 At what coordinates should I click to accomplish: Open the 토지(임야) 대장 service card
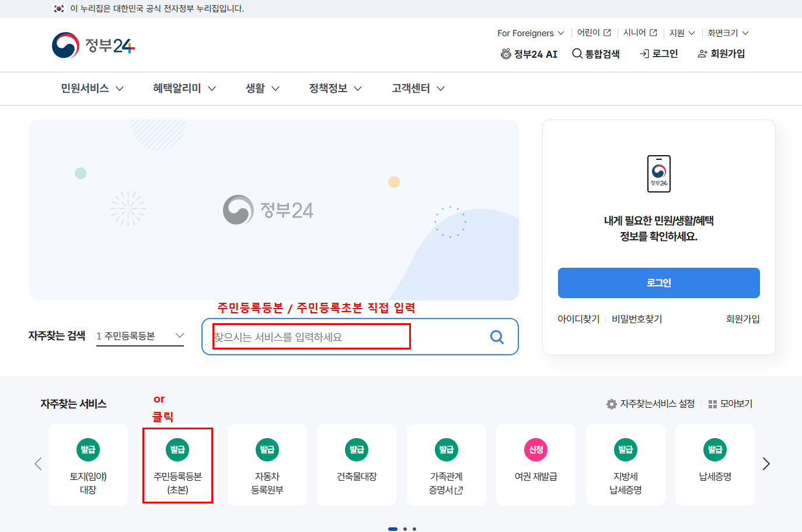[x=88, y=465]
